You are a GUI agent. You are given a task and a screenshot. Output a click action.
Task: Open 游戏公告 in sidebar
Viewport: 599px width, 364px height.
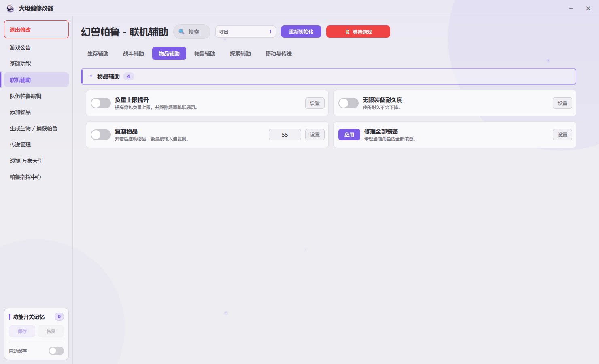pyautogui.click(x=36, y=47)
